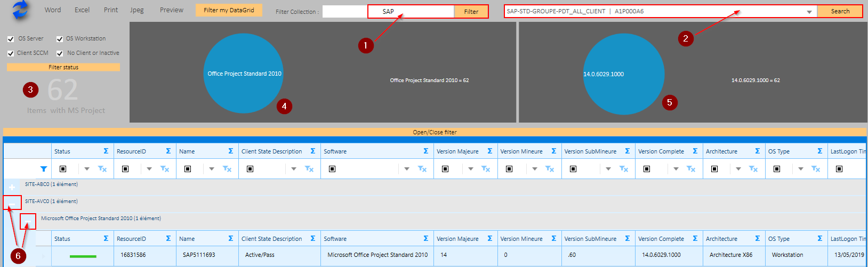Click the 14.0.6029.1000 version pie slice
This screenshot has height=267, width=868.
coord(624,74)
